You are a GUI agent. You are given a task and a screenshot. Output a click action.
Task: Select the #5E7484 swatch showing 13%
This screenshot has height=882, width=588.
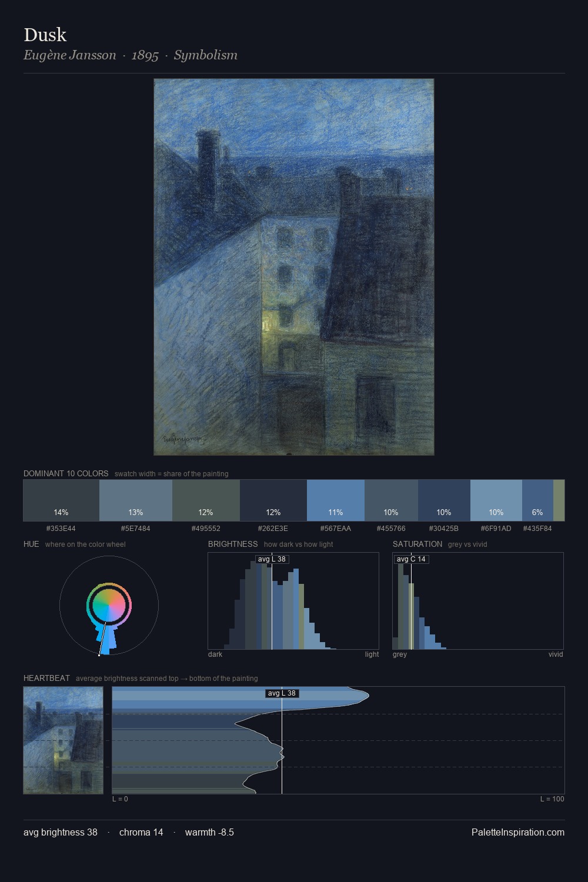coord(136,500)
